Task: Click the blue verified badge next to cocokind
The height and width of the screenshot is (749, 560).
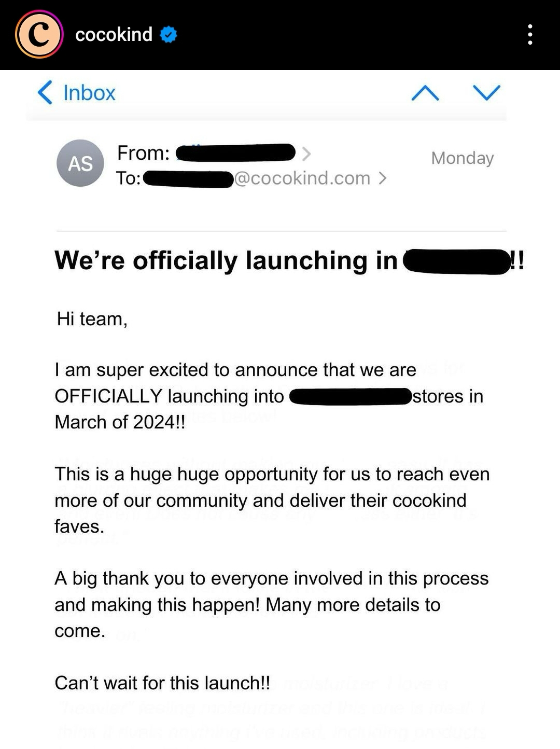Action: (x=168, y=35)
